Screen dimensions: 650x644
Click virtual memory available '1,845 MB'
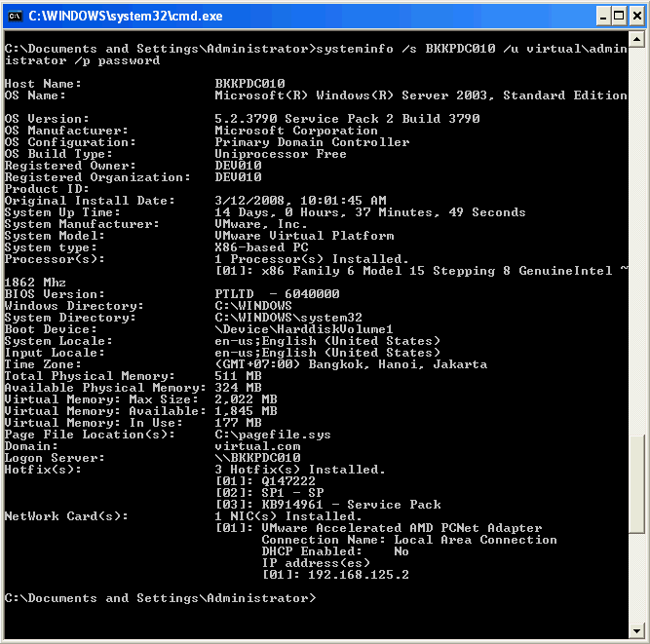[246, 411]
